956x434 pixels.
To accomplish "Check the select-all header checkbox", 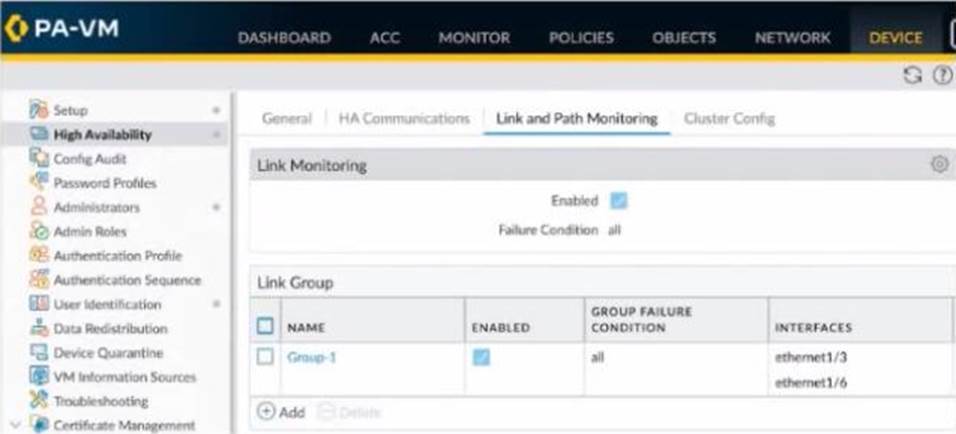I will 266,326.
